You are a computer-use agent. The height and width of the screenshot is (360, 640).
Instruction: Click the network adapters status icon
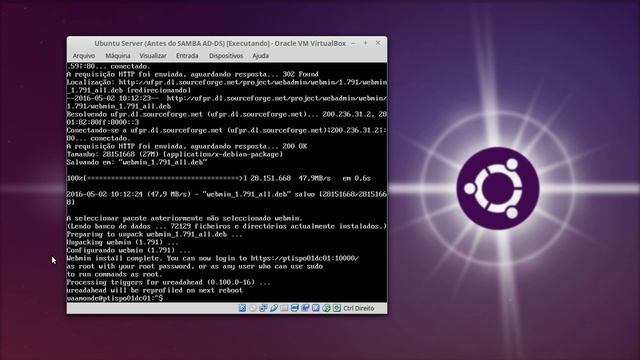pos(263,308)
